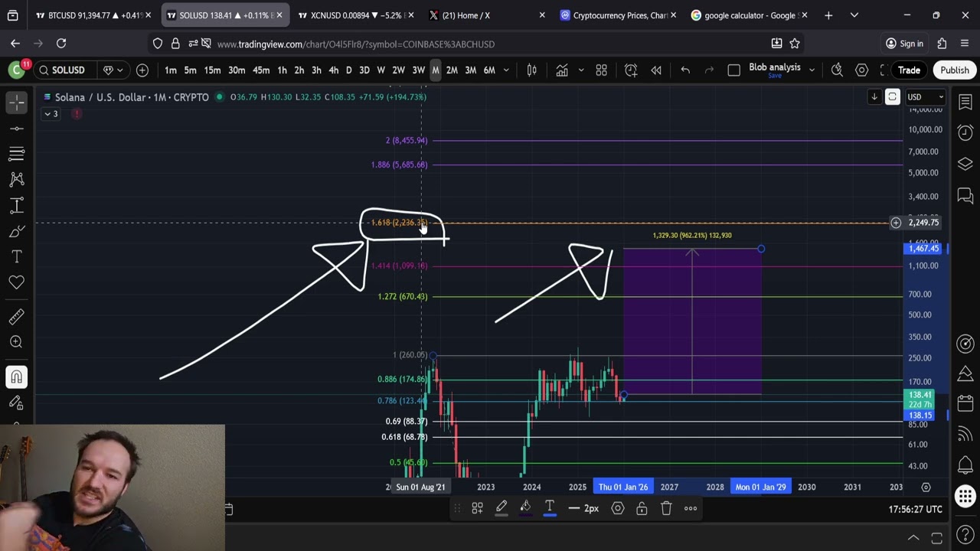Open drawing settings hexagon in floating toolbar
Viewport: 980px width, 551px height.
(x=618, y=508)
